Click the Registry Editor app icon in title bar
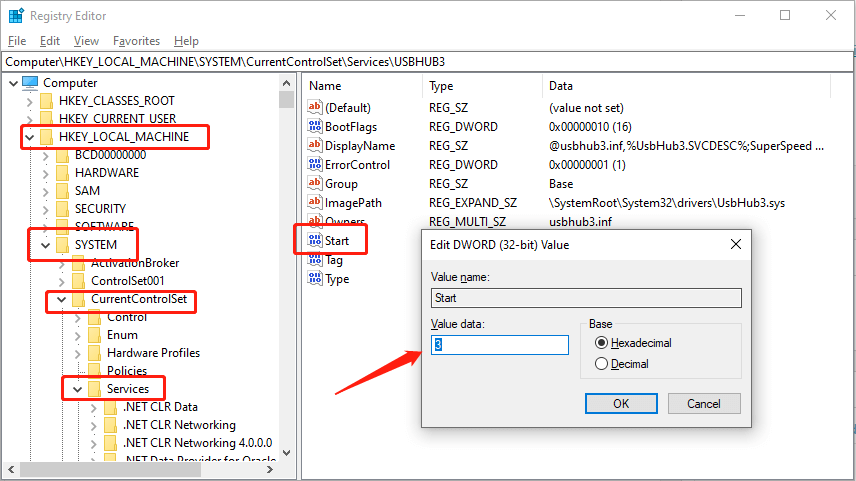856x481 pixels. pyautogui.click(x=16, y=16)
